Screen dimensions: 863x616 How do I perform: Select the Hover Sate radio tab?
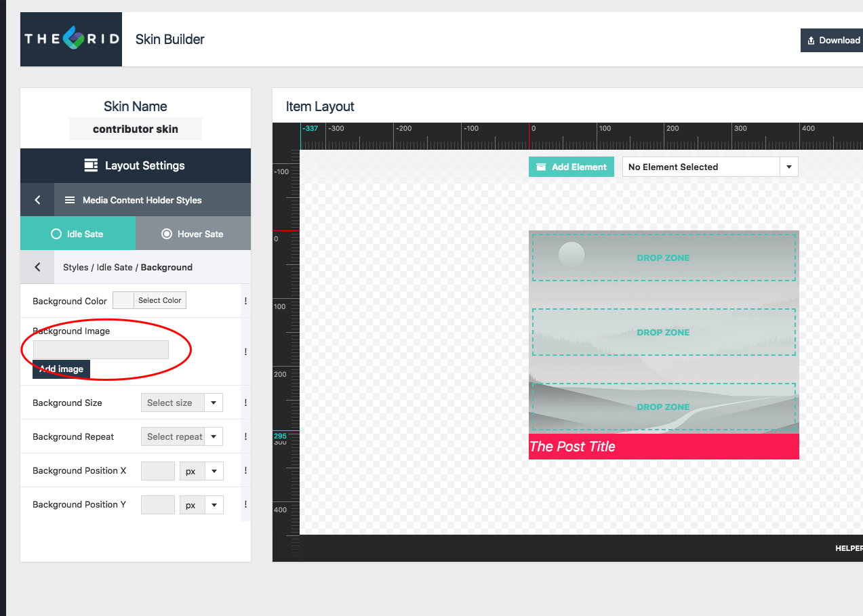click(193, 234)
